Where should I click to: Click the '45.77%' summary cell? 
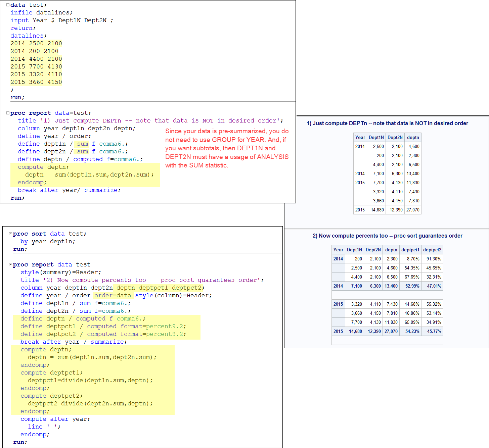[432, 331]
